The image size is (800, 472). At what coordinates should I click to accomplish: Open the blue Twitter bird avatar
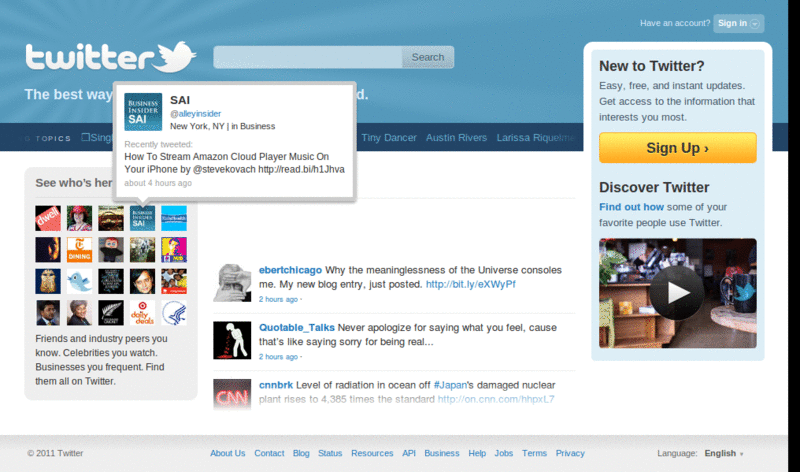coord(80,282)
